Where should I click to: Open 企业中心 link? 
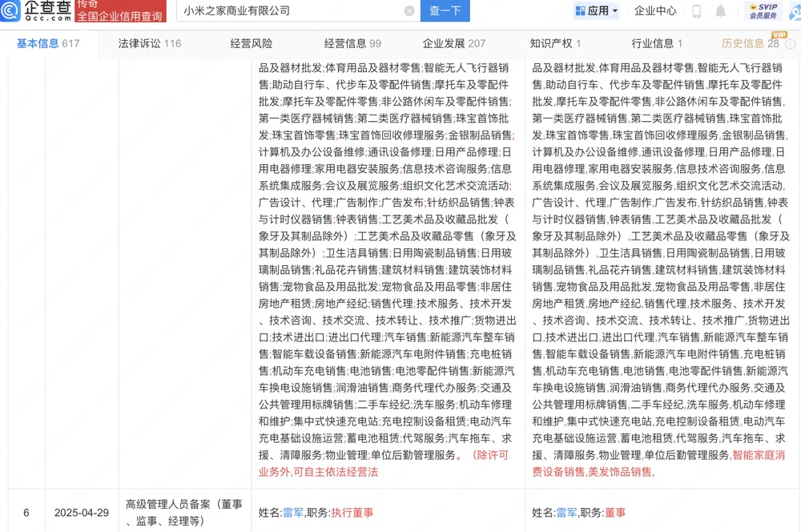(655, 10)
